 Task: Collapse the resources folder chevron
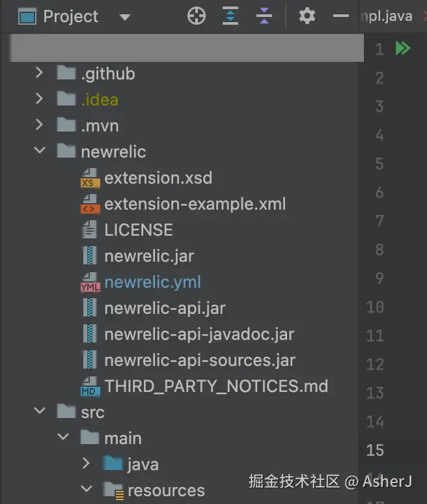(x=87, y=488)
